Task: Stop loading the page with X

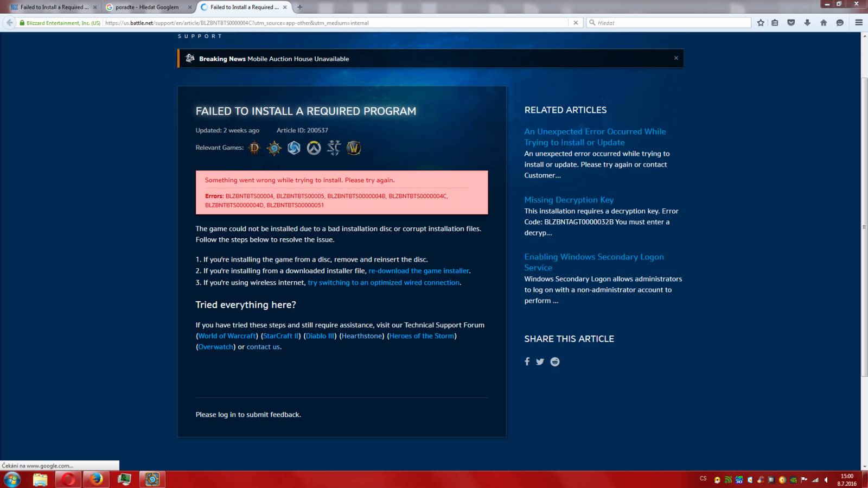Action: coord(576,23)
